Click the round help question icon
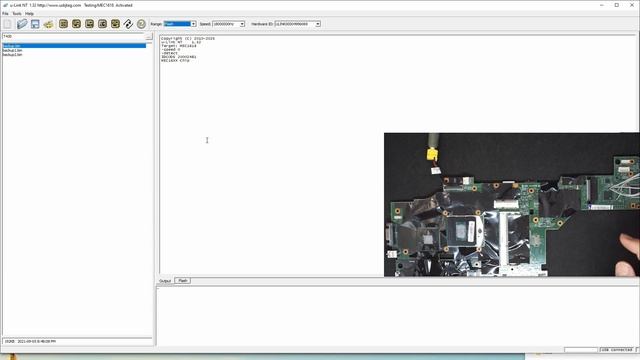Image resolution: width=640 pixels, height=360 pixels. tap(141, 24)
